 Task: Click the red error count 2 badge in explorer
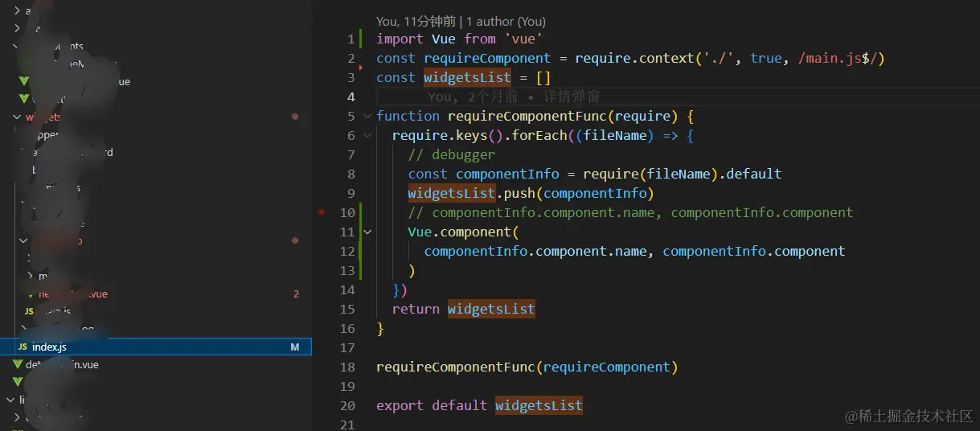[x=296, y=294]
